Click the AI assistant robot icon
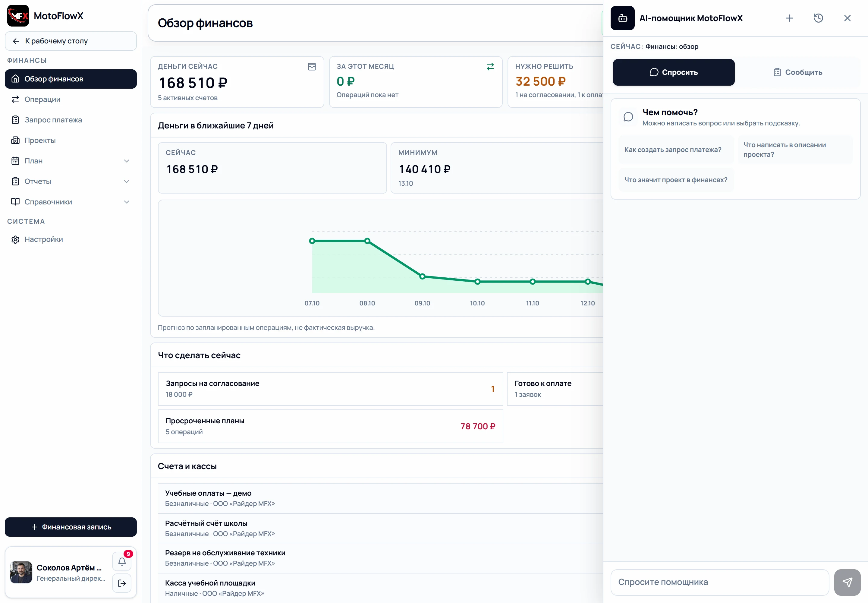 622,18
